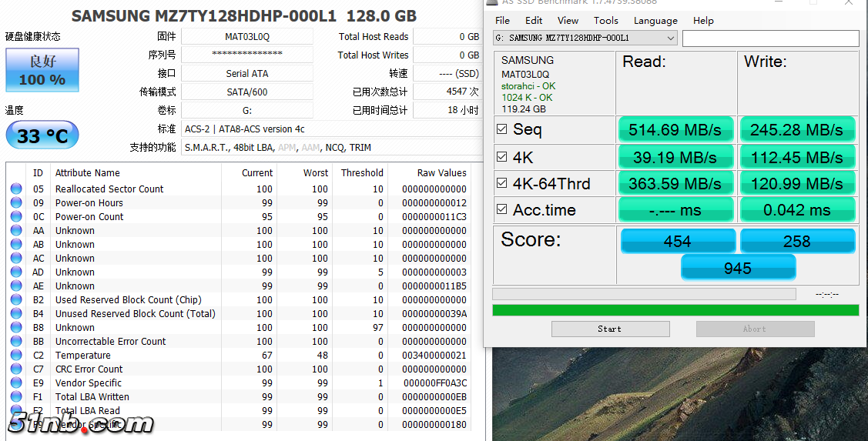868x441 pixels.
Task: Click status circle for Temperature attribute
Action: (x=16, y=355)
